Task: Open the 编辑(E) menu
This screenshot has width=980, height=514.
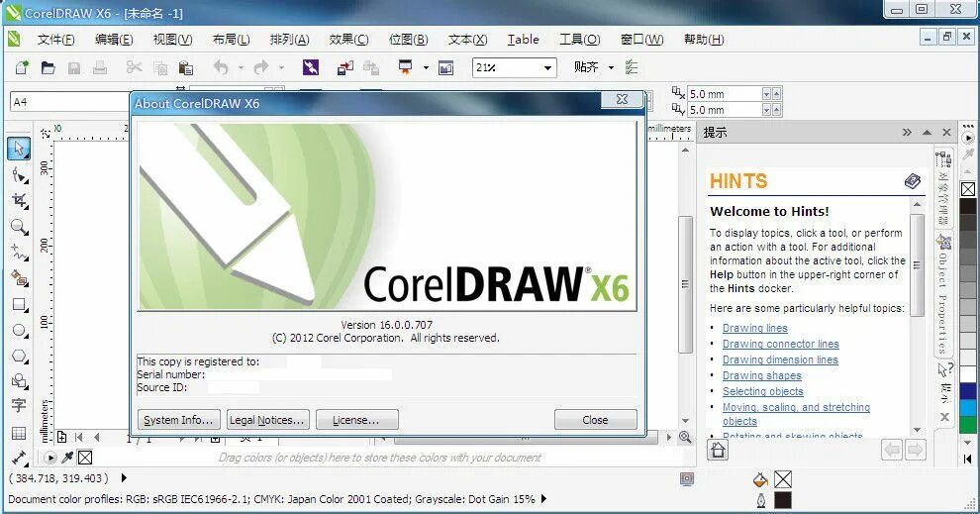Action: point(114,40)
